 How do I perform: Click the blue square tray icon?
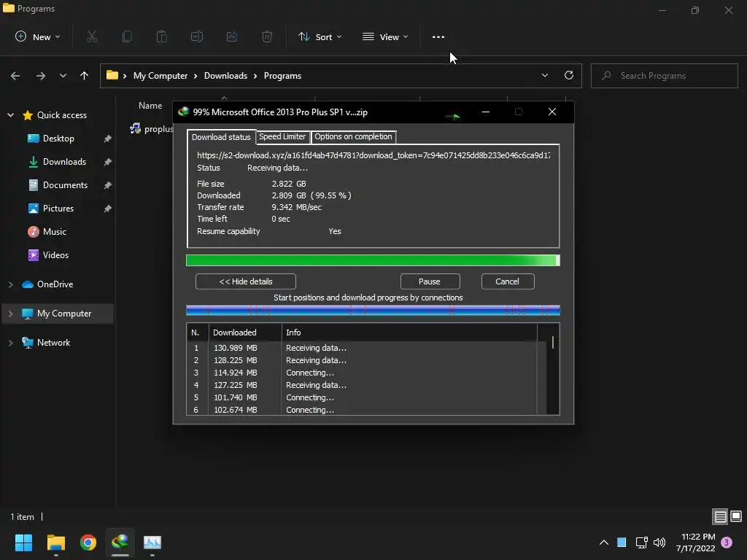pos(622,542)
